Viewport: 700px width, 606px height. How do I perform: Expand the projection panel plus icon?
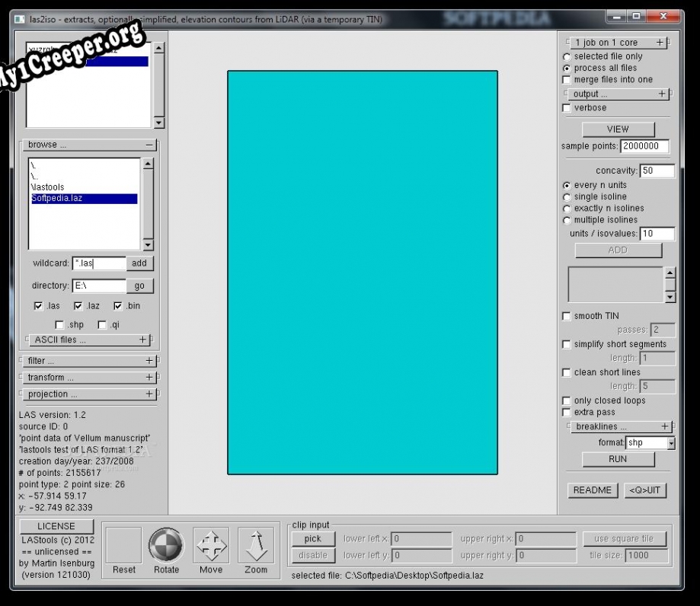pos(149,394)
